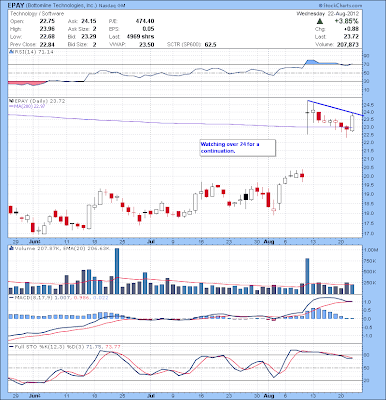Click the small icon beside RSI(14) label
386x400 pixels.
pyautogui.click(x=11, y=52)
